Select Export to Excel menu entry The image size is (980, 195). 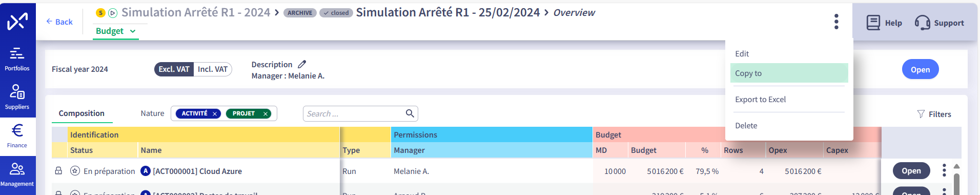click(789, 100)
